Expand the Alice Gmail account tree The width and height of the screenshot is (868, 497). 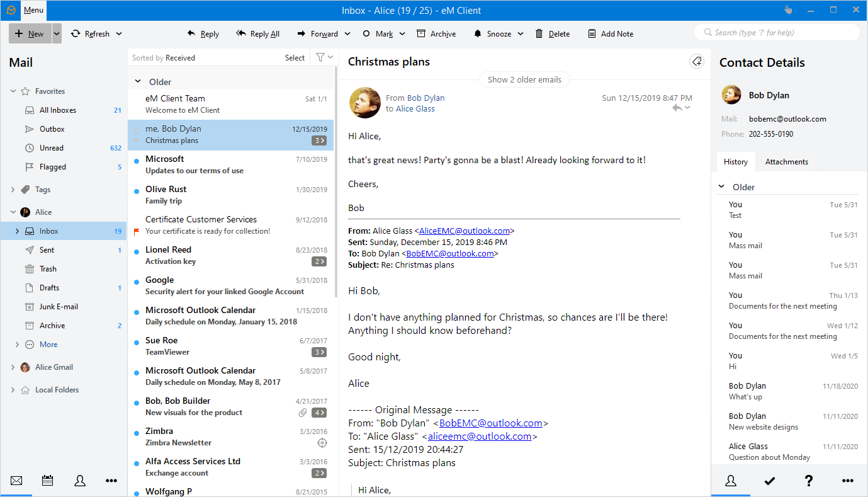click(x=13, y=367)
